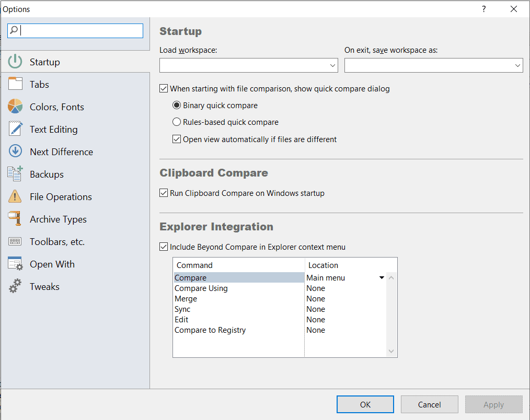Screen dimensions: 530x420
Task: Open Next Difference settings
Action: click(75, 151)
